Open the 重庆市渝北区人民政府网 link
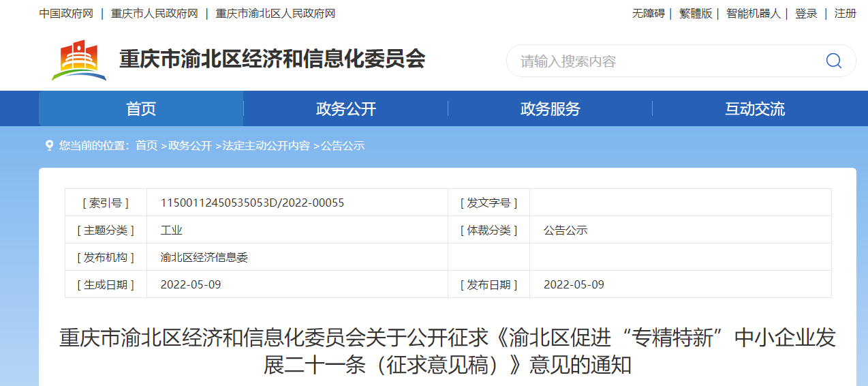 (x=275, y=14)
